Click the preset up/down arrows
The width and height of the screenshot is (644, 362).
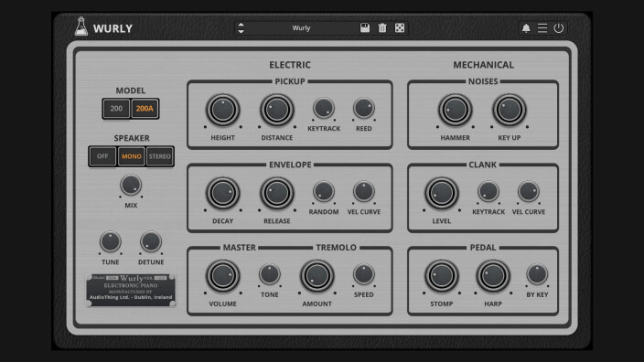tap(241, 28)
